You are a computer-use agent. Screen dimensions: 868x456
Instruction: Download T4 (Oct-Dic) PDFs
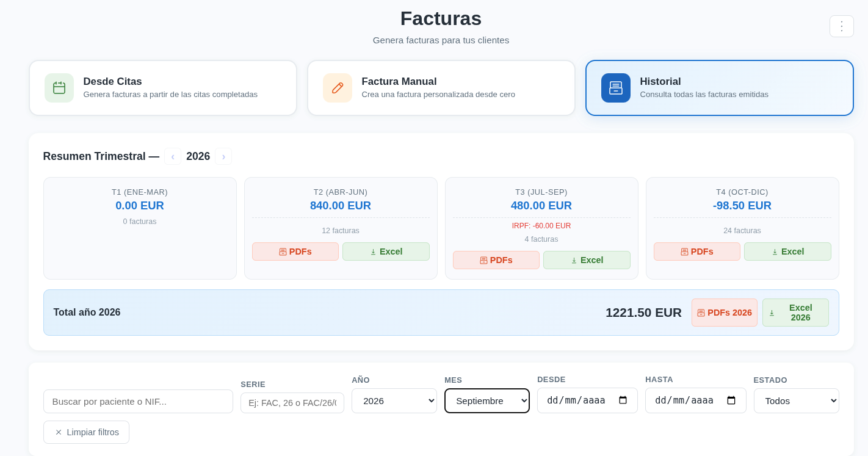(x=697, y=252)
